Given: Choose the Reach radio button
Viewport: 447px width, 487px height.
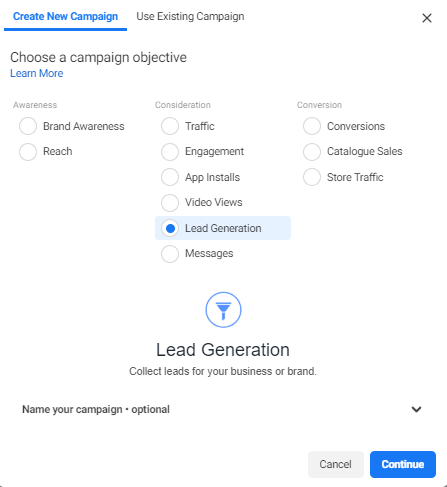Looking at the screenshot, I should pos(28,152).
